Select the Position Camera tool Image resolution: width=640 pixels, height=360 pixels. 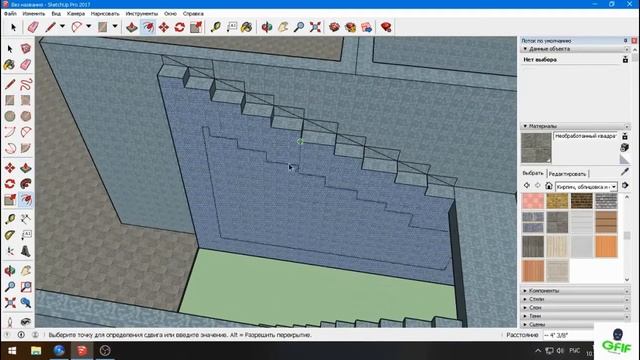point(10,322)
